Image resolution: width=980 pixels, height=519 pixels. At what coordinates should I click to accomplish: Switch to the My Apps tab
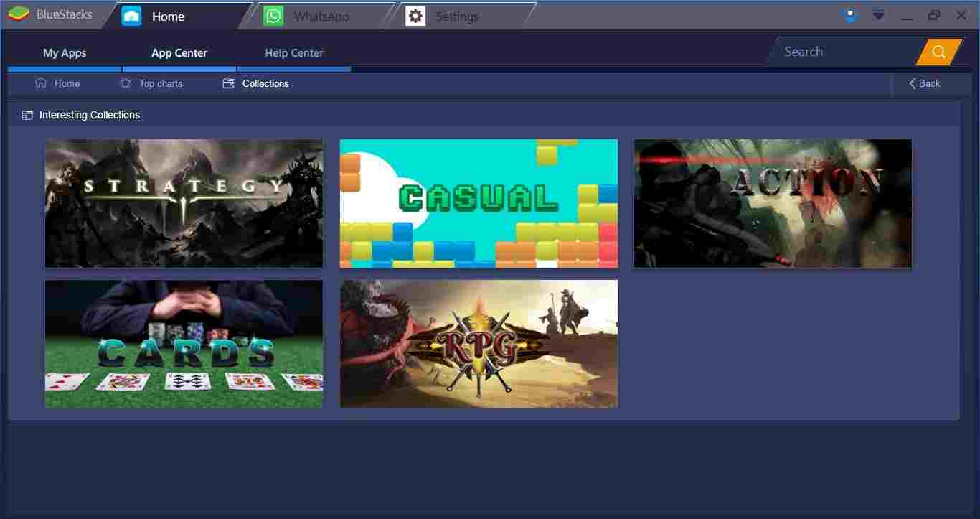[65, 53]
